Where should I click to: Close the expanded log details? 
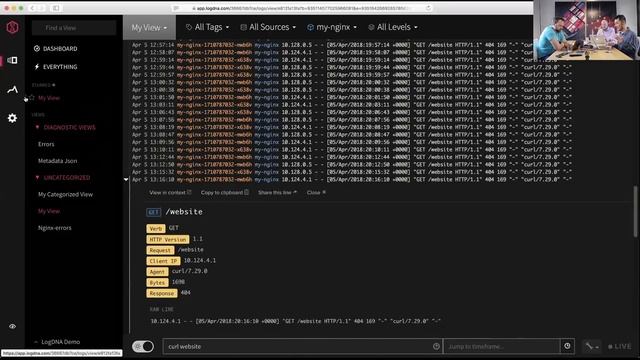[x=316, y=192]
